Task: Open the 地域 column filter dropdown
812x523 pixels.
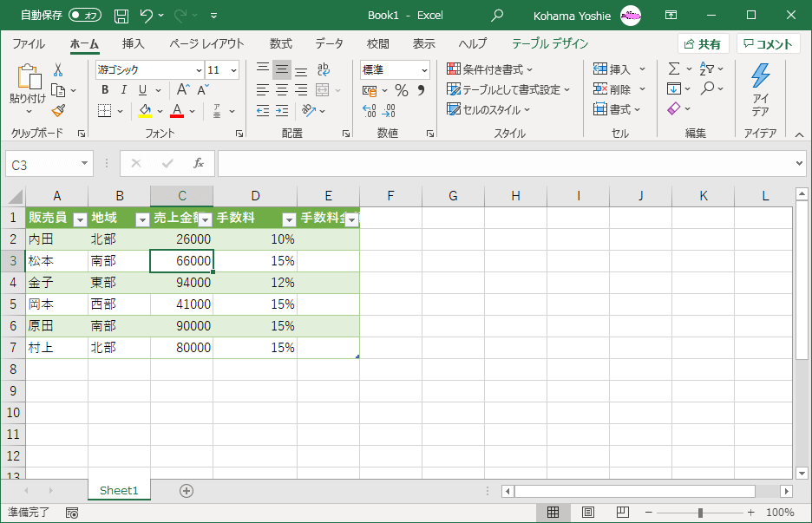Action: (142, 220)
